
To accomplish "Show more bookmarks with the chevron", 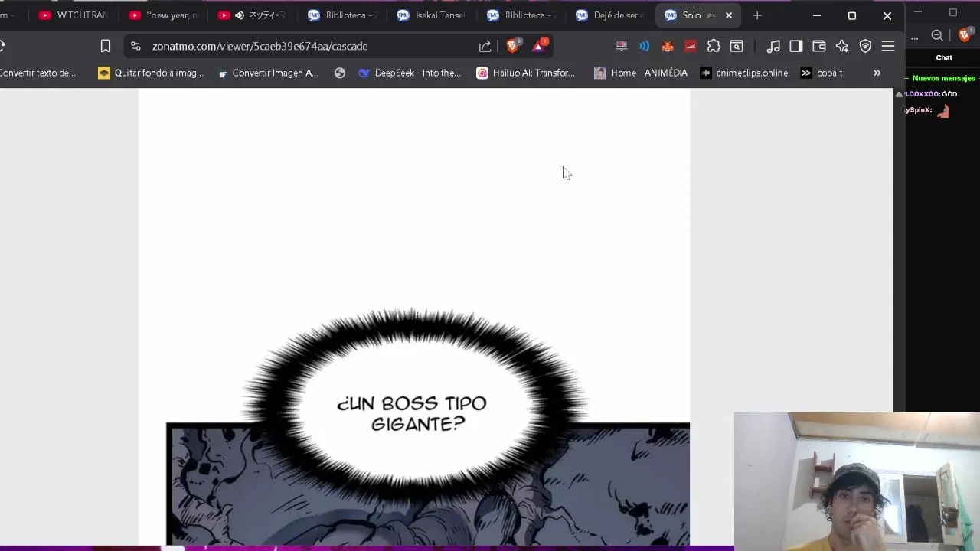I will [877, 73].
